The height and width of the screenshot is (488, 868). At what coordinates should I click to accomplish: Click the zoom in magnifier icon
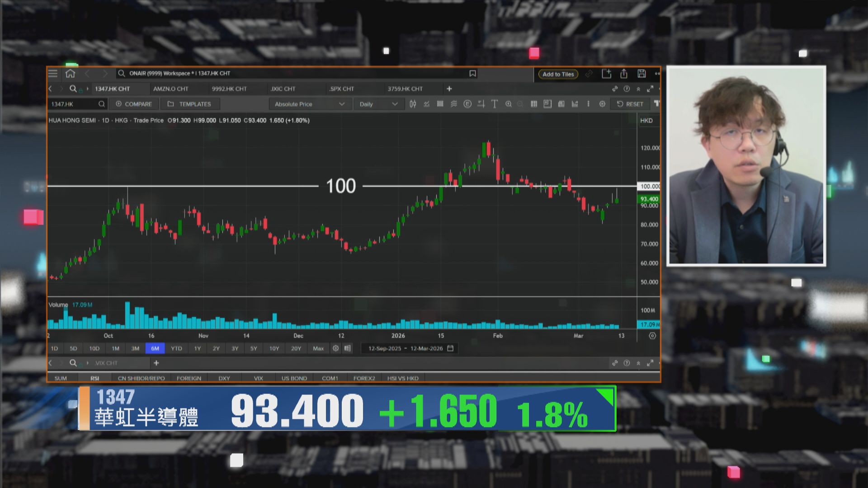click(x=509, y=104)
